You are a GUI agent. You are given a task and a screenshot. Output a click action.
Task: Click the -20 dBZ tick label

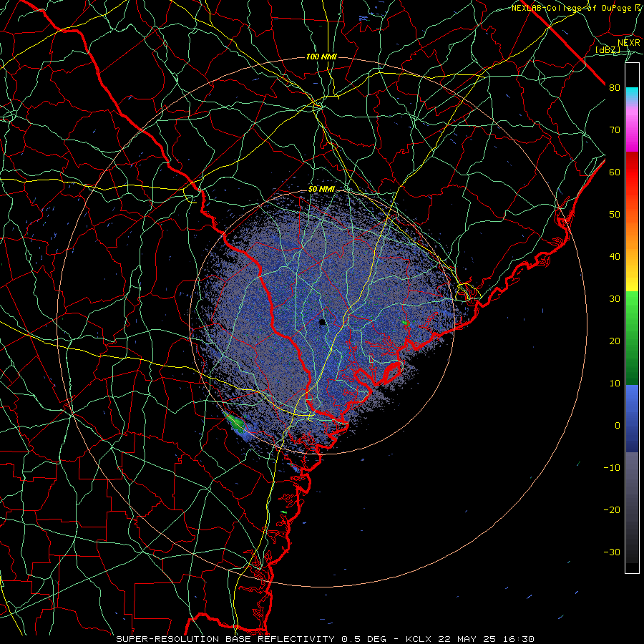click(612, 509)
